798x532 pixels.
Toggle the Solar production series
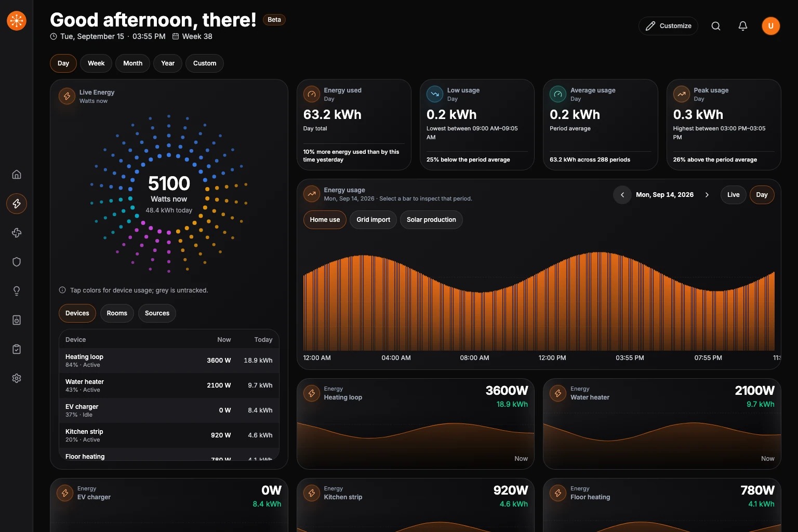(431, 220)
